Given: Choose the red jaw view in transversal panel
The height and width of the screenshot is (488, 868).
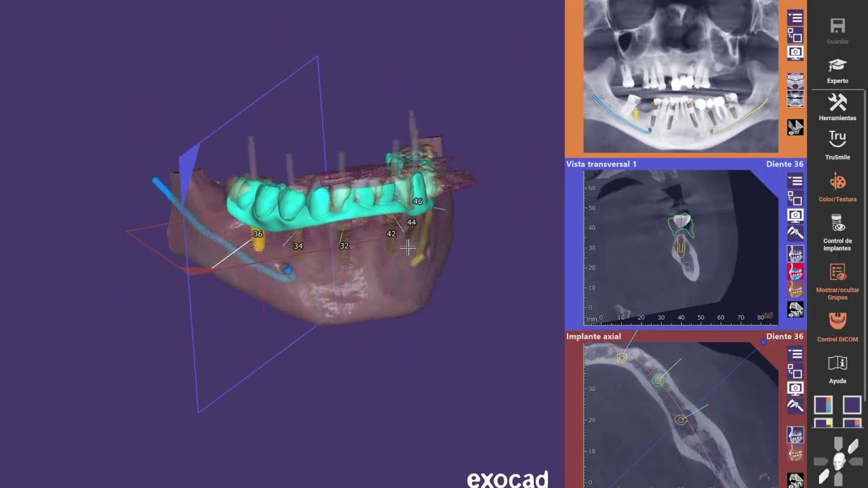Looking at the screenshot, I should coord(795,272).
